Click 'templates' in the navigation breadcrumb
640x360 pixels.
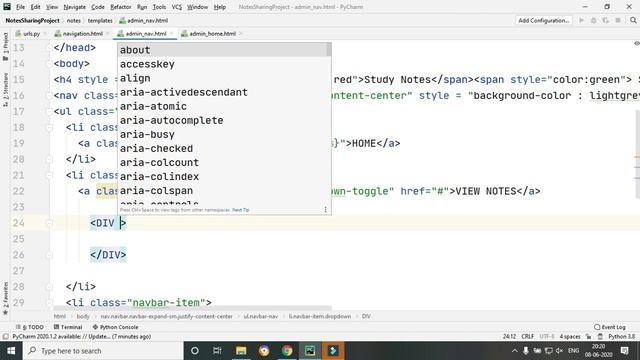coord(100,20)
